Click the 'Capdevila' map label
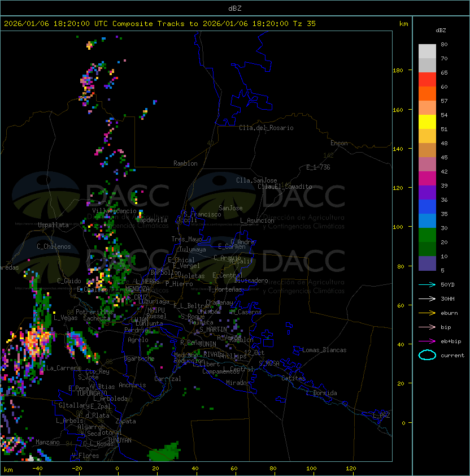This screenshot has width=470, height=476. [152, 220]
